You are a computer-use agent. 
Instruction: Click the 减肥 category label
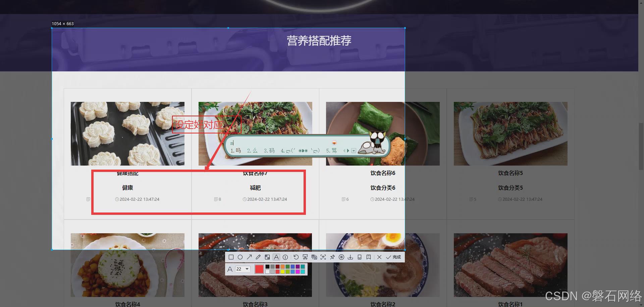click(x=255, y=188)
